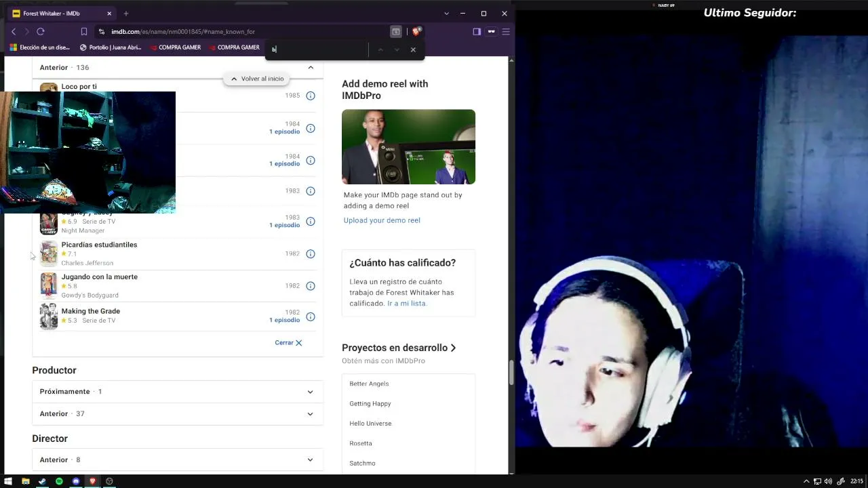
Task: Show info for Making the Grade
Action: (x=311, y=317)
